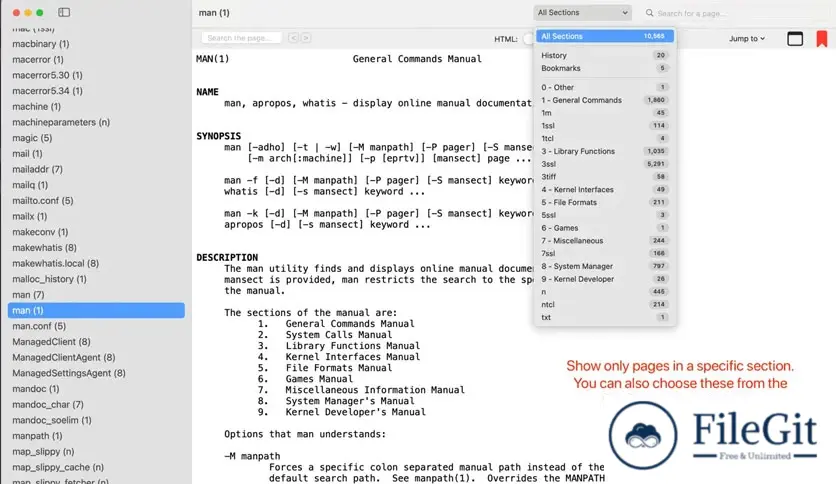The height and width of the screenshot is (484, 836).
Task: Select the txt section
Action: click(x=605, y=318)
